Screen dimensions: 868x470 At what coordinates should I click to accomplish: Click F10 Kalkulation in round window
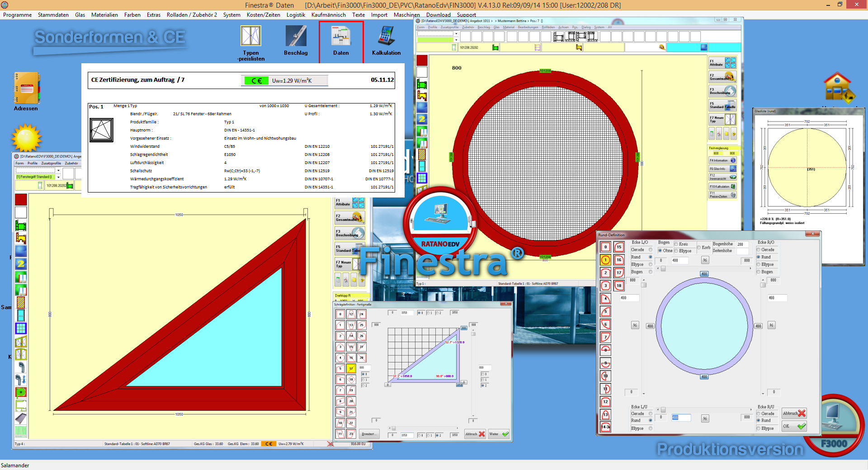click(722, 186)
